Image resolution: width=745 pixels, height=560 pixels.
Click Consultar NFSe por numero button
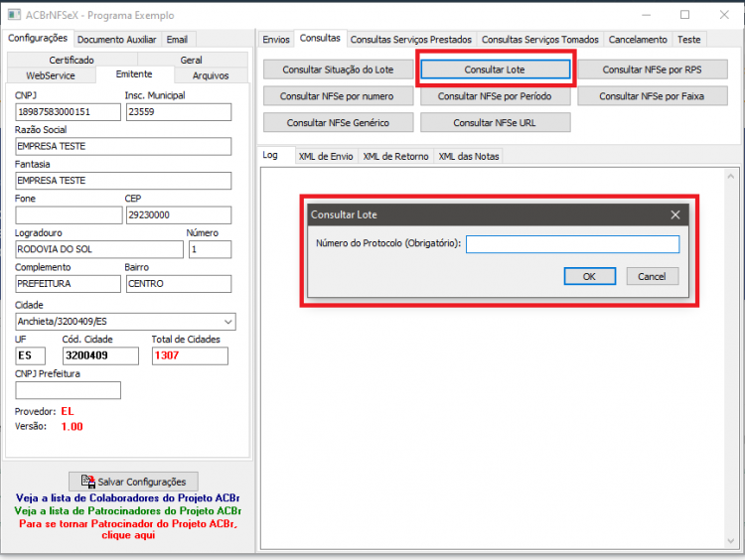(338, 96)
